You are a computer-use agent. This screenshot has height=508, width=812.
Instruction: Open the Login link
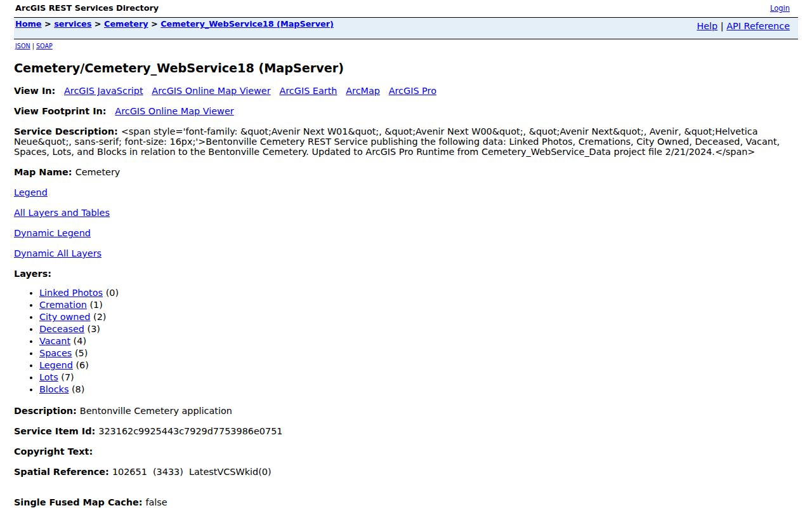780,8
